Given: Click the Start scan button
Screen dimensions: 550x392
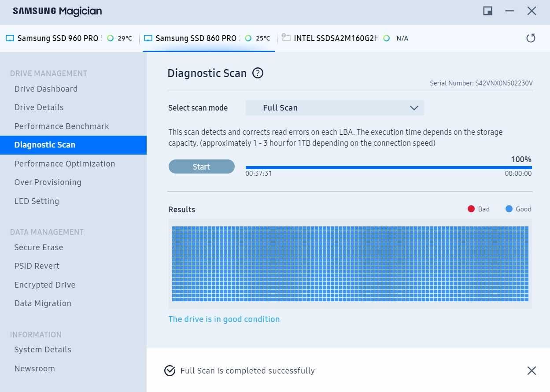Looking at the screenshot, I should [201, 166].
